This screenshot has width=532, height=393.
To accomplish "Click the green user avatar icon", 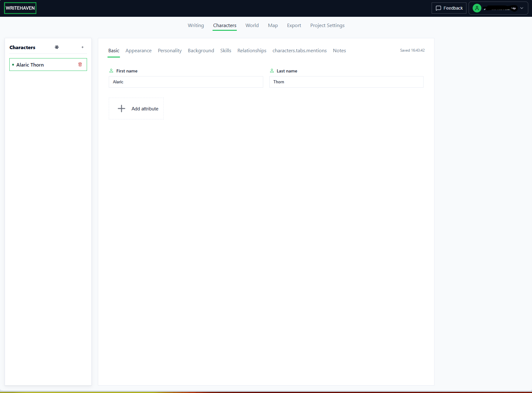I will 477,8.
